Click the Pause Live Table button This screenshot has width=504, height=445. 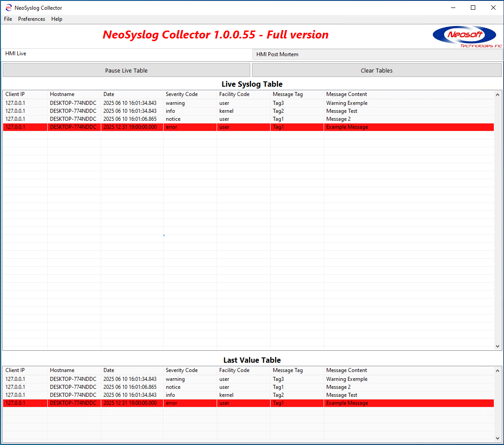[126, 70]
